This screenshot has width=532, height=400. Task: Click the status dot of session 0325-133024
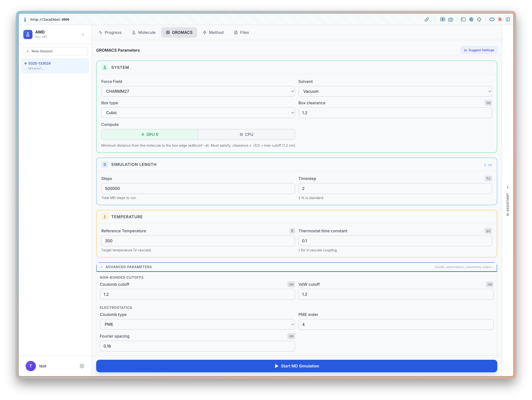coord(25,63)
